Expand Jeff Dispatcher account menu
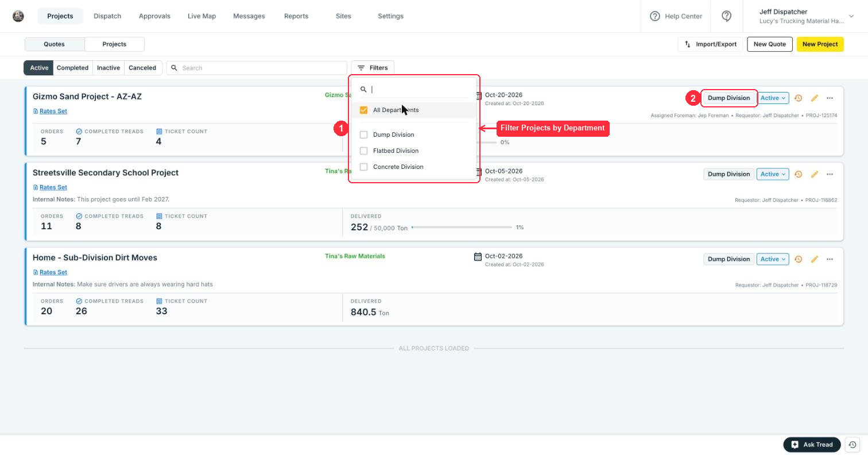The image size is (868, 455). coord(851,16)
